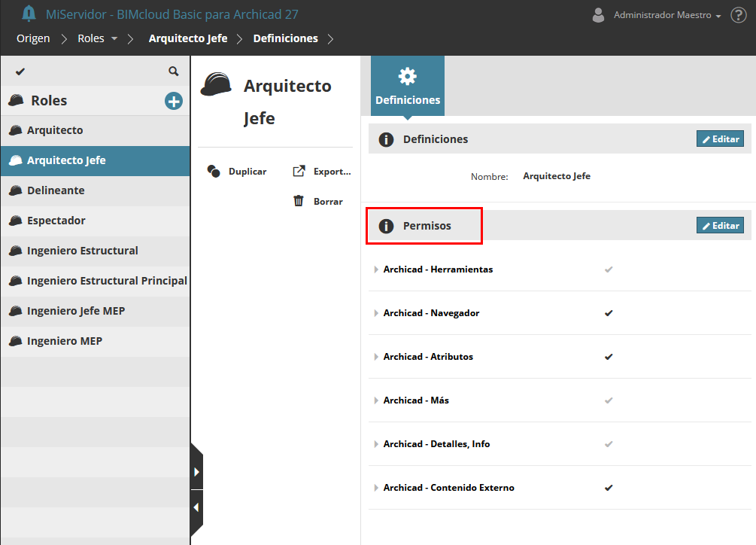Expand panel with right-pointing splitter arrow

click(197, 472)
